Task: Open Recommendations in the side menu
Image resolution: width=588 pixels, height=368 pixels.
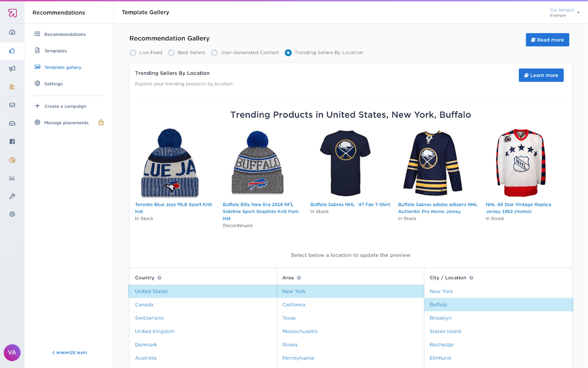Action: tap(65, 34)
